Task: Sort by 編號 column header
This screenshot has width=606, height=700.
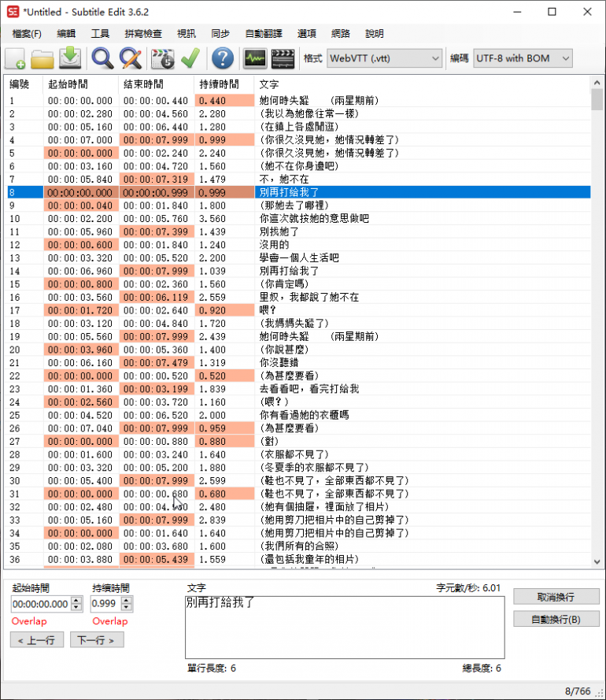Action: tap(24, 84)
